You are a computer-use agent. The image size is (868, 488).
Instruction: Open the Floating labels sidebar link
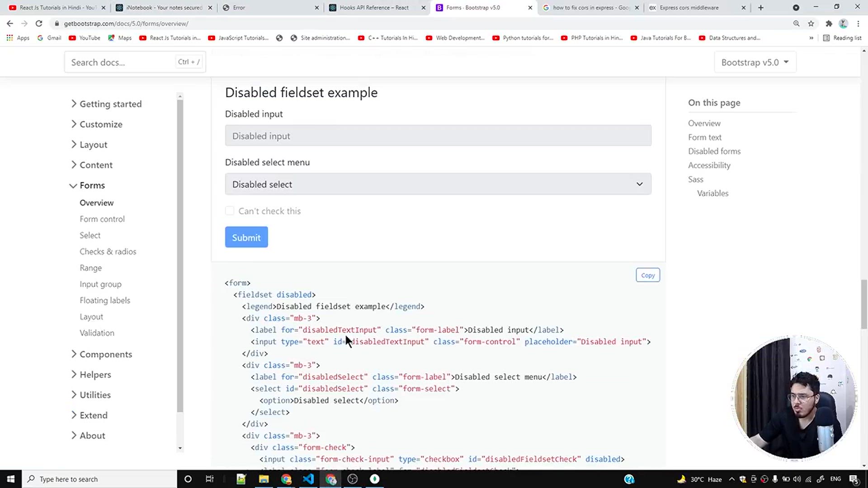105,300
